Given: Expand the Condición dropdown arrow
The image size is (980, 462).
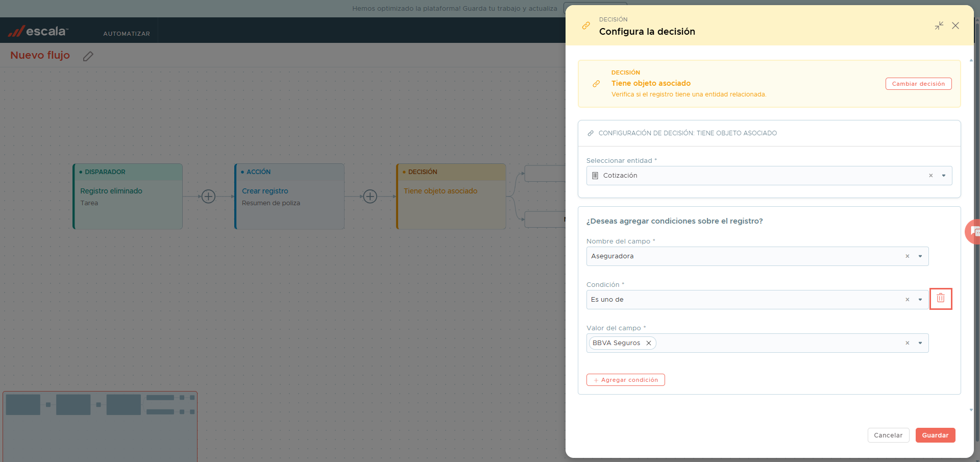Looking at the screenshot, I should [920, 300].
